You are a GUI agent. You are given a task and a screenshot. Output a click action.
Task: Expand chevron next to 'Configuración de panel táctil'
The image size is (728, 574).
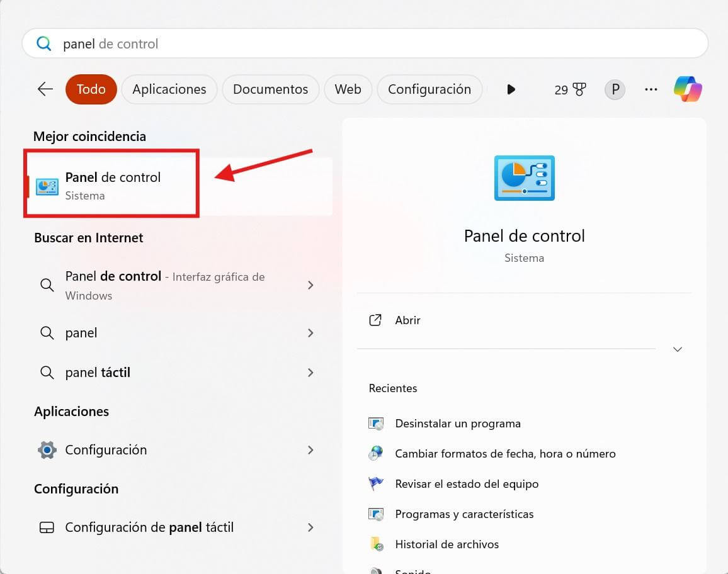click(310, 527)
